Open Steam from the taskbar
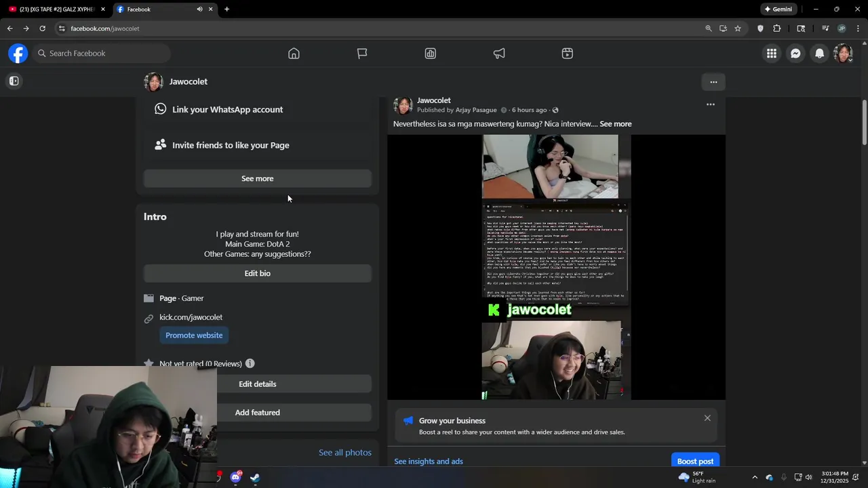Image resolution: width=868 pixels, height=488 pixels. (x=255, y=477)
